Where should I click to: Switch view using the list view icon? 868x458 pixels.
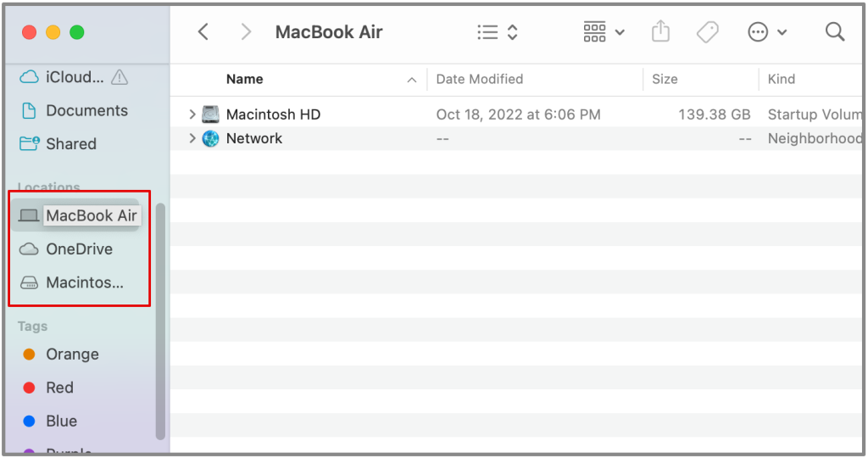(487, 32)
